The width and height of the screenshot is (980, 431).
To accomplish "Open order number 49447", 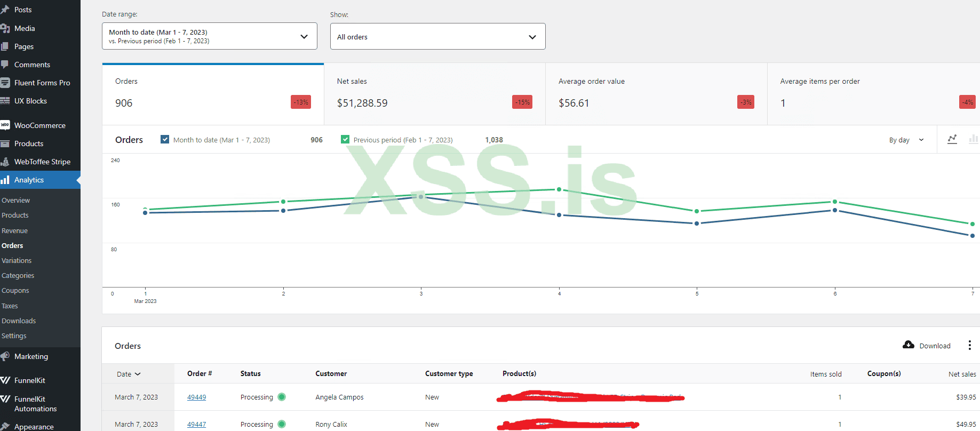I will click(x=196, y=424).
